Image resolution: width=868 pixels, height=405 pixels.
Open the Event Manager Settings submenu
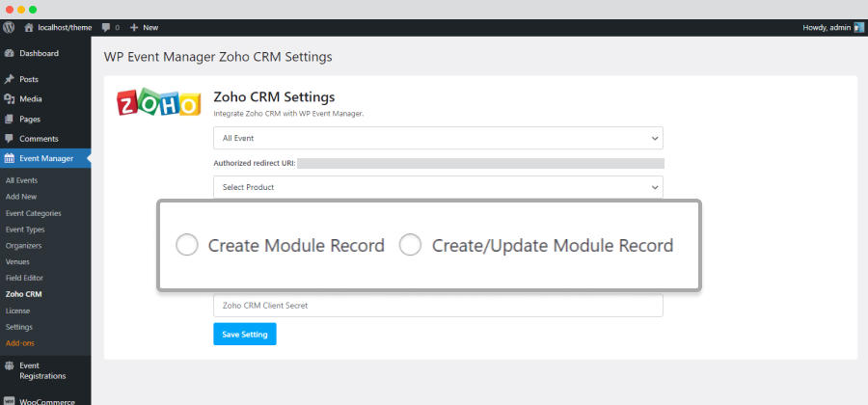[x=19, y=327]
